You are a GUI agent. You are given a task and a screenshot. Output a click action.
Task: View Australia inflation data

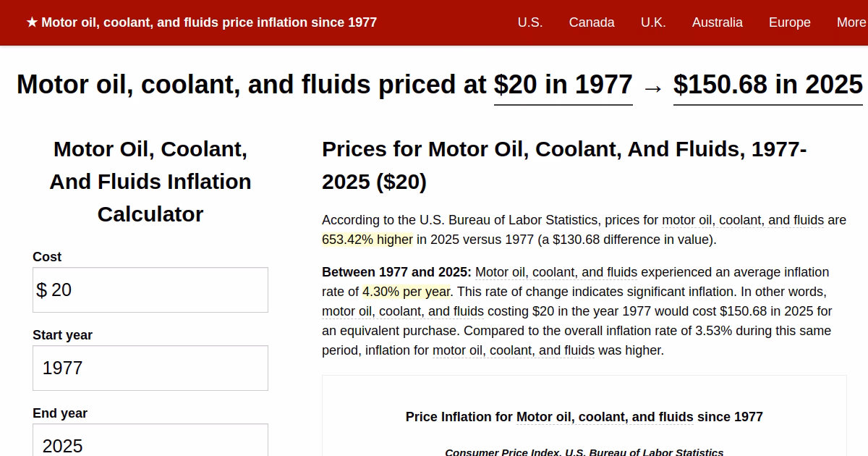tap(718, 22)
